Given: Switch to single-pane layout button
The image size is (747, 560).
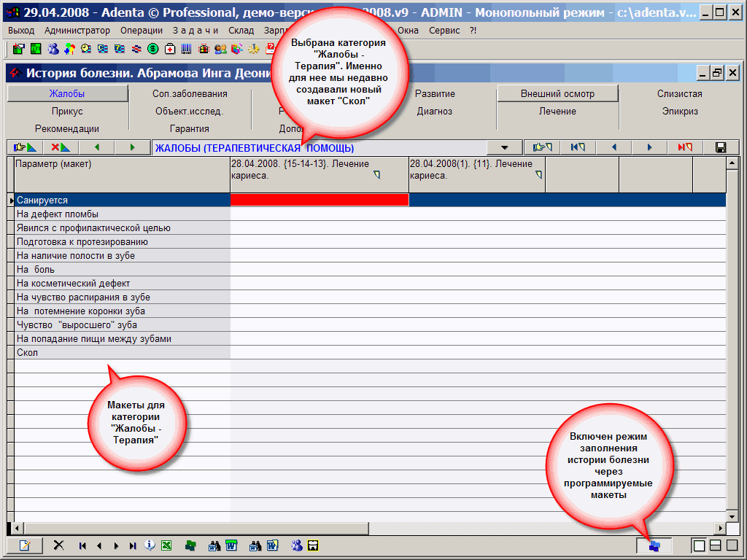Looking at the screenshot, I should tap(699, 545).
